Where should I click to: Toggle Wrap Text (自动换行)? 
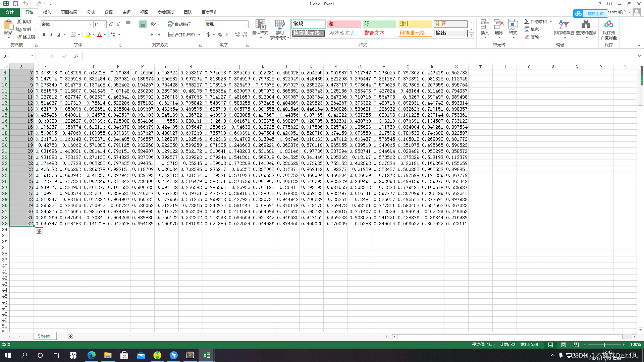click(180, 24)
